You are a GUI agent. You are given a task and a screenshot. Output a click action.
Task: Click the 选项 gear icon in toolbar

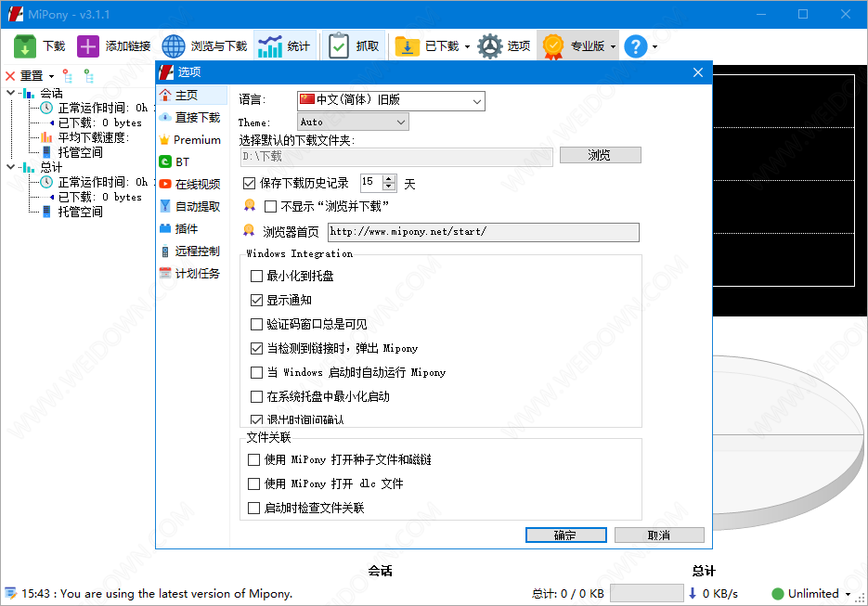tap(490, 46)
